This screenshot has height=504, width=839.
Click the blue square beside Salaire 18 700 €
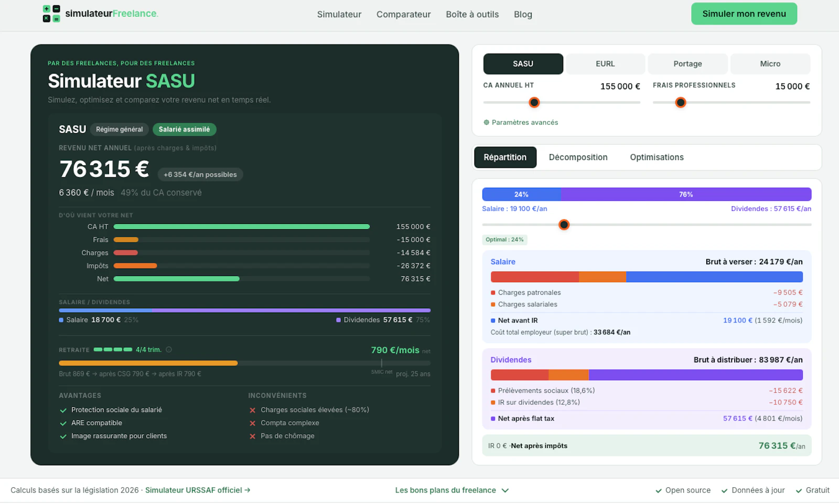(61, 320)
